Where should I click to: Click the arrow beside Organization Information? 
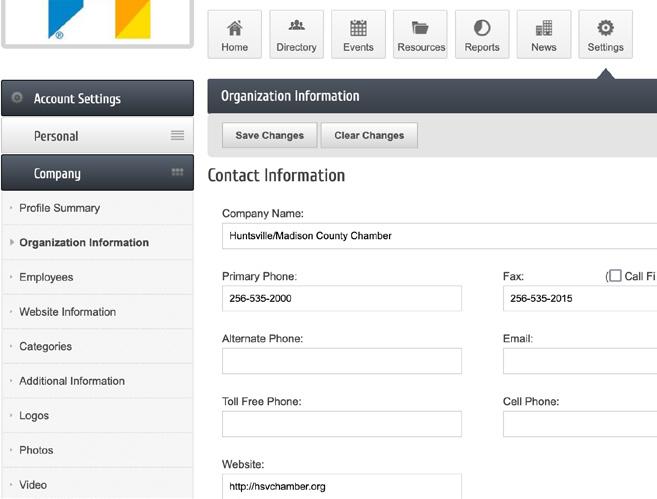(12, 242)
